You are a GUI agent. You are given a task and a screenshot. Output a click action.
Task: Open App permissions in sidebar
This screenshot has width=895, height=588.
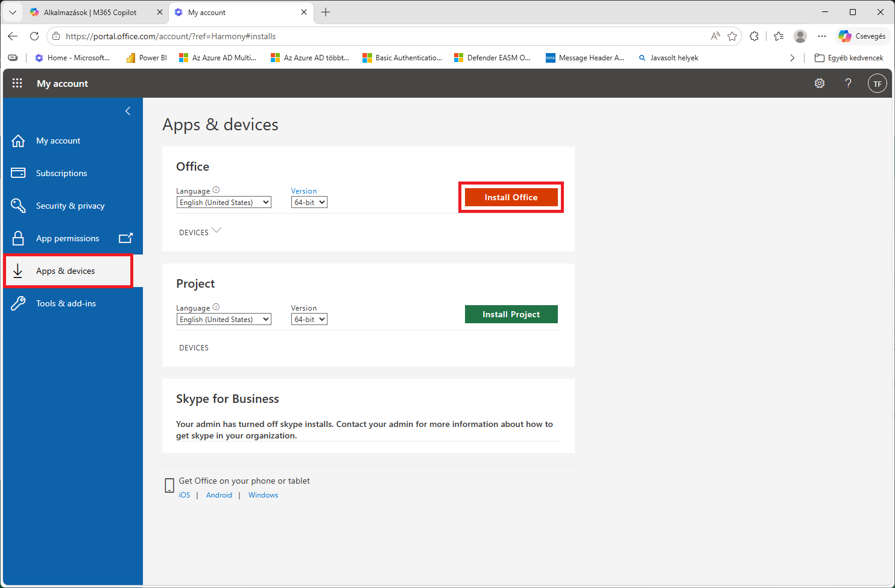73,238
